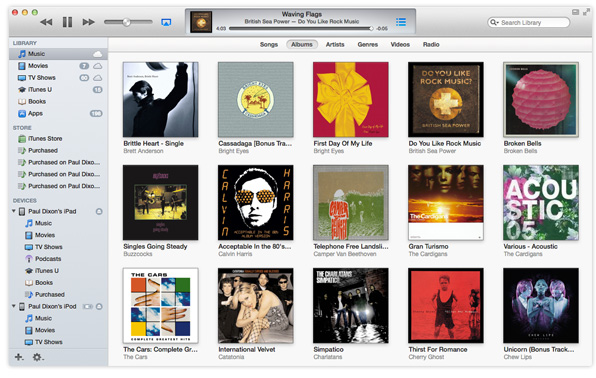Click the song progress bar

(x=300, y=29)
